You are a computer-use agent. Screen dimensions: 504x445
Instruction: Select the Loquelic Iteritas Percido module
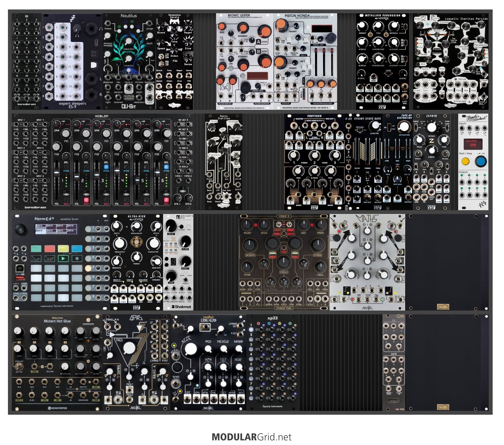coord(451,62)
